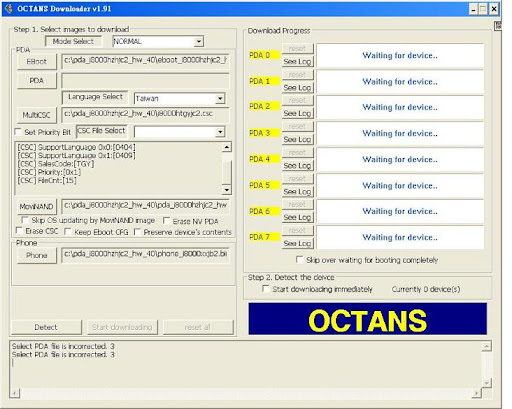Click the MultiCSC path input field
Screen dimensions: 512x409
pyautogui.click(x=145, y=115)
